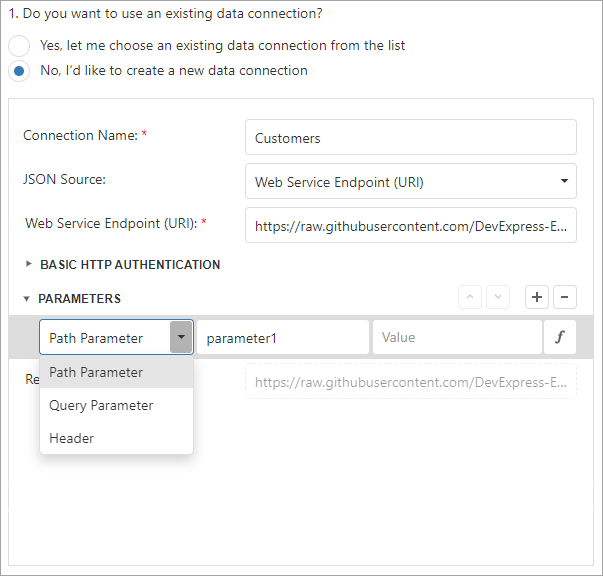This screenshot has height=576, width=603.
Task: Open the JSON Source dropdown
Action: (x=410, y=181)
